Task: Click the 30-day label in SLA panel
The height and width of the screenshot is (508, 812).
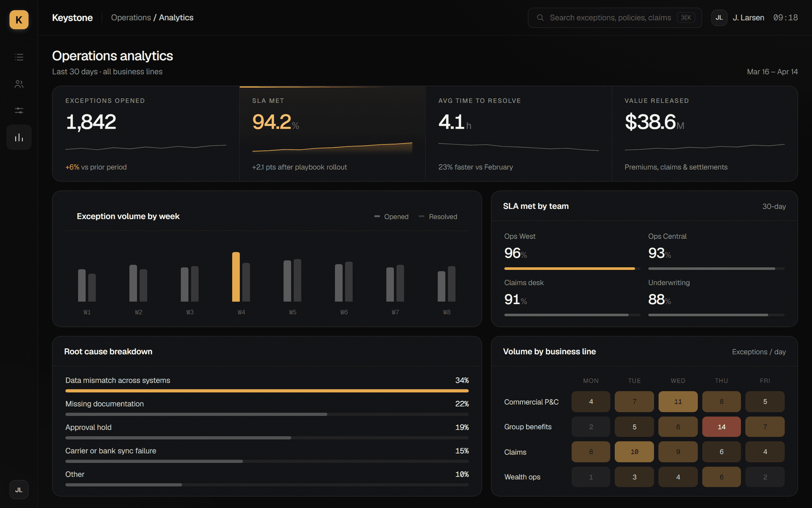Action: tap(774, 206)
